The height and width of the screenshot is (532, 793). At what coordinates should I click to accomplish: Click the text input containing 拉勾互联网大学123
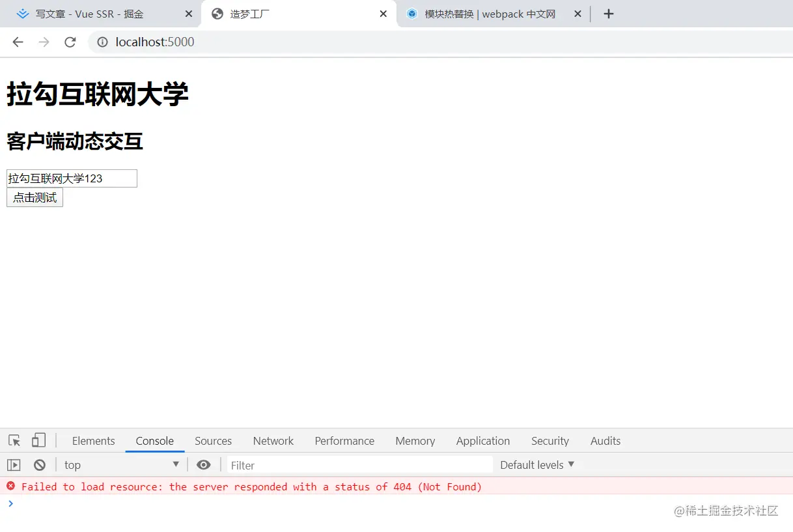72,178
